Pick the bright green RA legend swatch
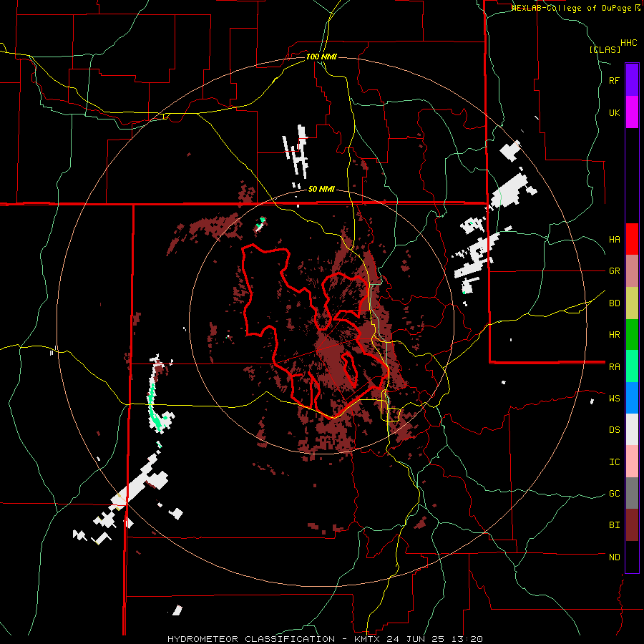 pyautogui.click(x=632, y=366)
